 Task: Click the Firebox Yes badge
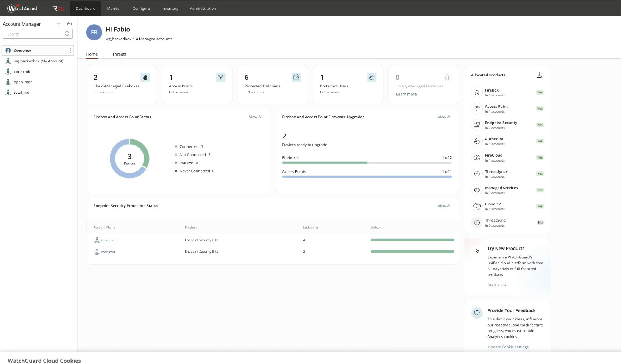(540, 92)
